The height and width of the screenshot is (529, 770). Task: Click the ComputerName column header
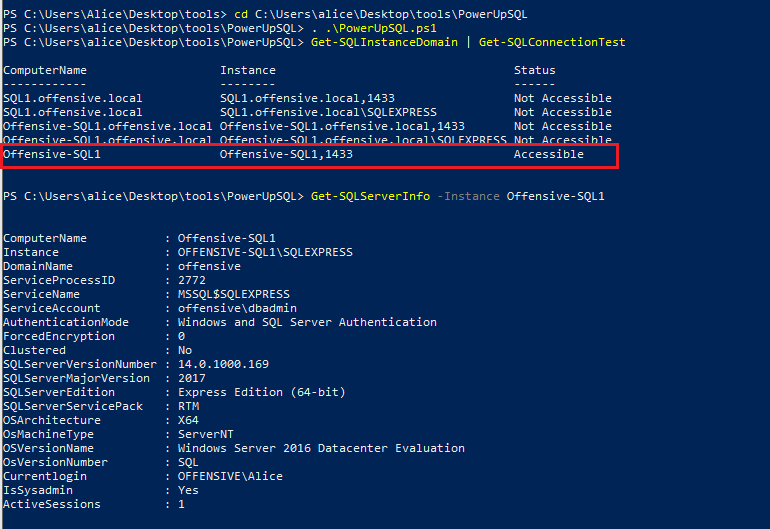click(45, 70)
